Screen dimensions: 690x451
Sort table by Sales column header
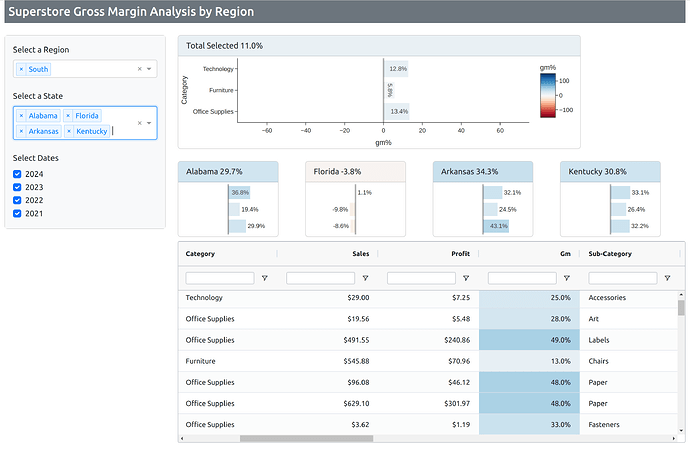pyautogui.click(x=361, y=254)
